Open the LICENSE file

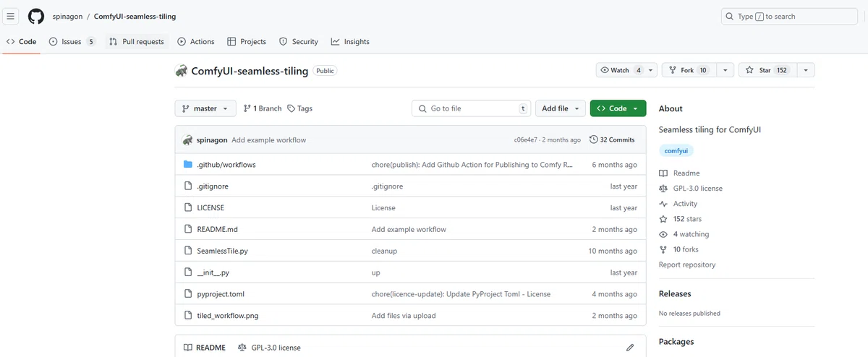click(210, 208)
